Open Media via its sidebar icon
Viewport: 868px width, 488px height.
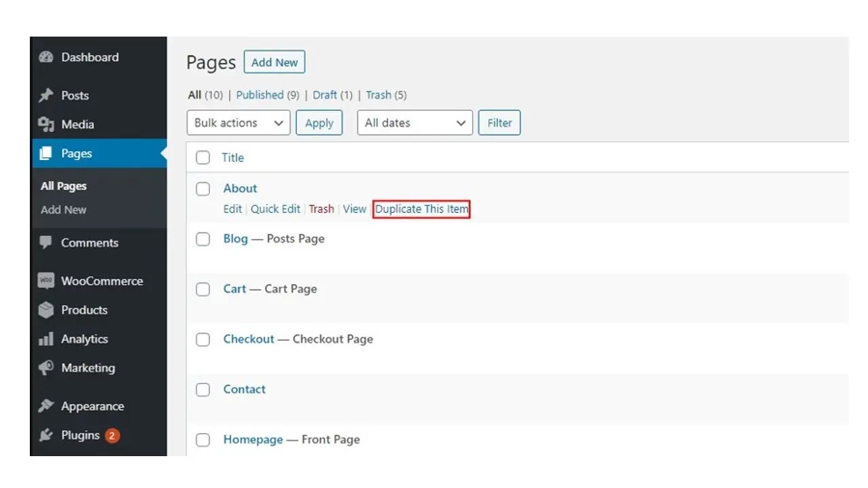46,125
